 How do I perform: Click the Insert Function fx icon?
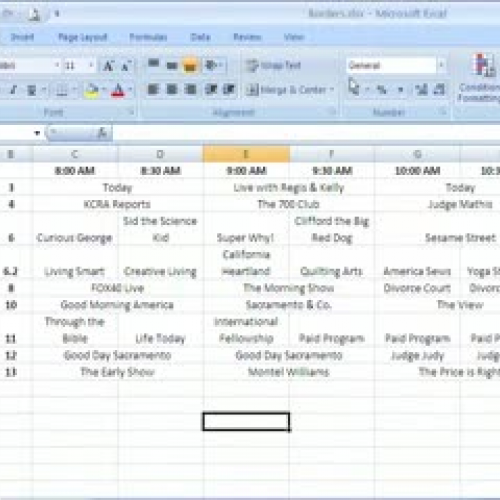click(102, 133)
